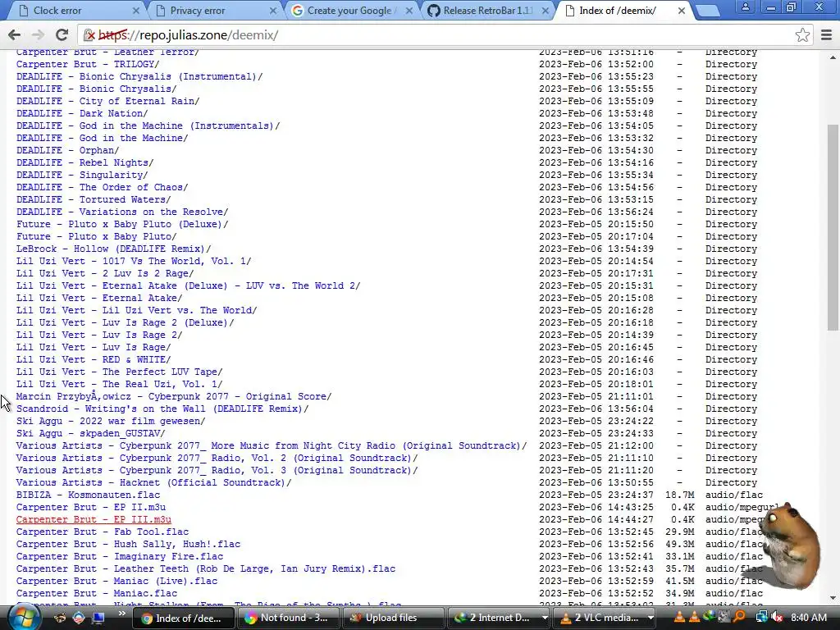The image size is (840, 630).
Task: Open Lil Uzi Vert - RED & WHITE
Action: [x=94, y=360]
